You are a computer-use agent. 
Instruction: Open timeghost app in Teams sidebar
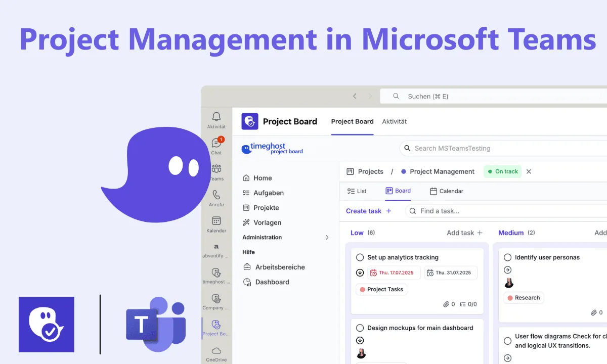216,277
